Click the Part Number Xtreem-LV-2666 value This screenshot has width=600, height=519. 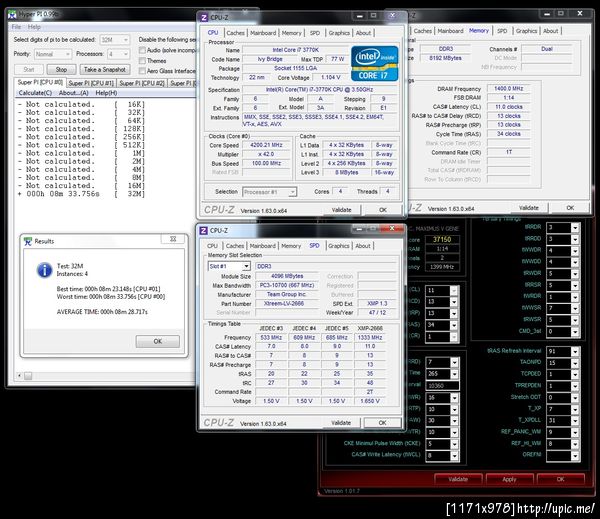(287, 304)
